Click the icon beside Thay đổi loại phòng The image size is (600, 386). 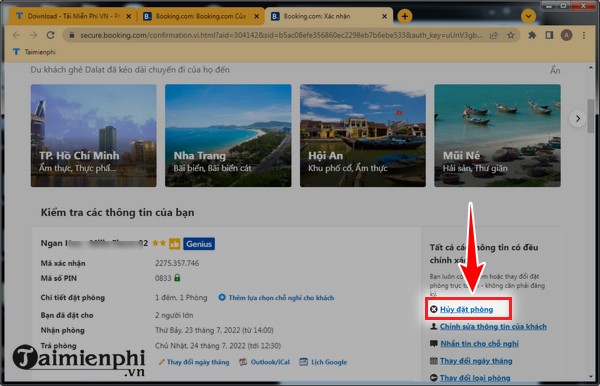point(434,378)
